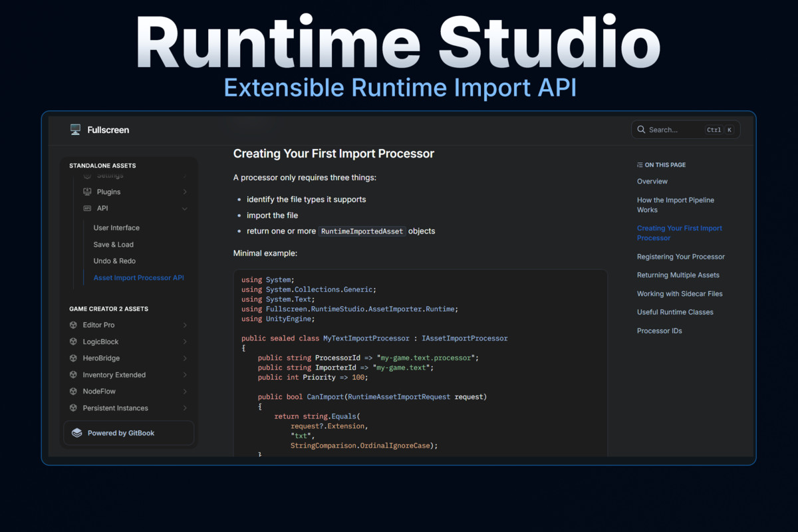Jump to Useful Runtime Classes
Image resolution: width=798 pixels, height=532 pixels.
(675, 313)
